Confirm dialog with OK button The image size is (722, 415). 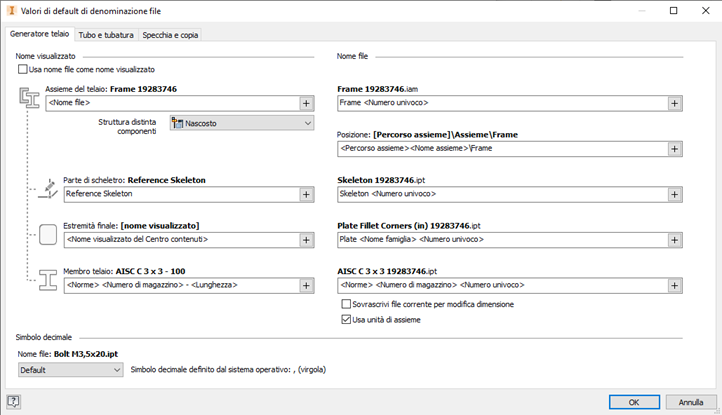633,402
